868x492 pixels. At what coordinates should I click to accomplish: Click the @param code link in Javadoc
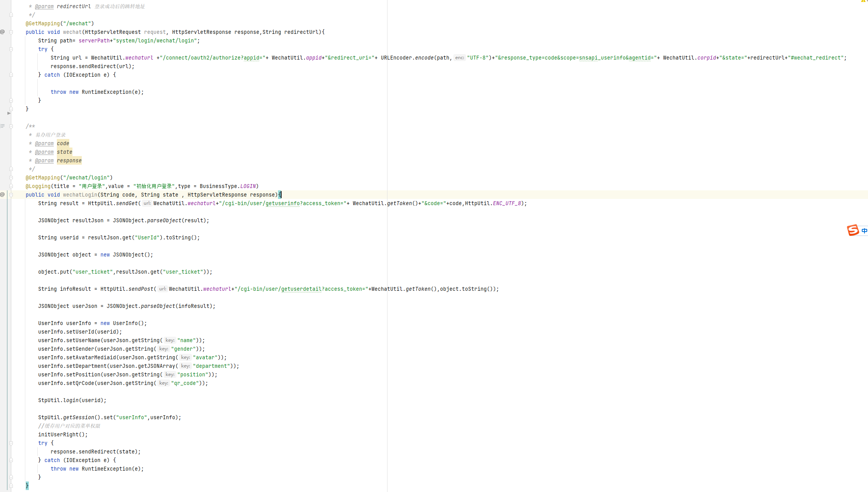(x=44, y=143)
